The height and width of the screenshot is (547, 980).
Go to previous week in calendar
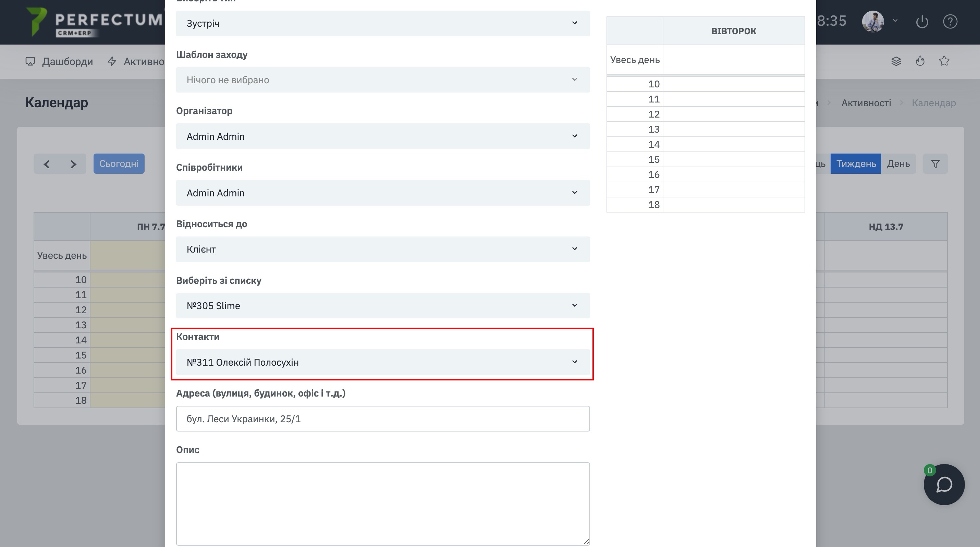coord(47,164)
